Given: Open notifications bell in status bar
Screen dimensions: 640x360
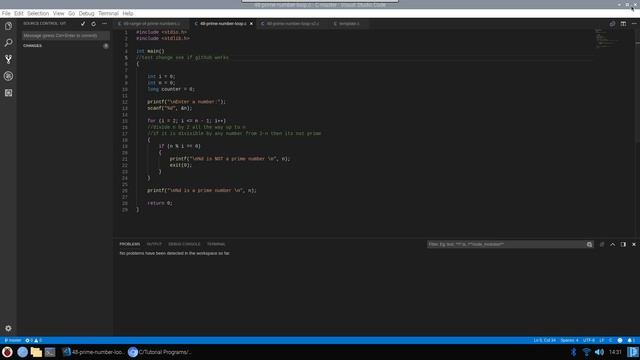Looking at the screenshot, I should pyautogui.click(x=631, y=340).
